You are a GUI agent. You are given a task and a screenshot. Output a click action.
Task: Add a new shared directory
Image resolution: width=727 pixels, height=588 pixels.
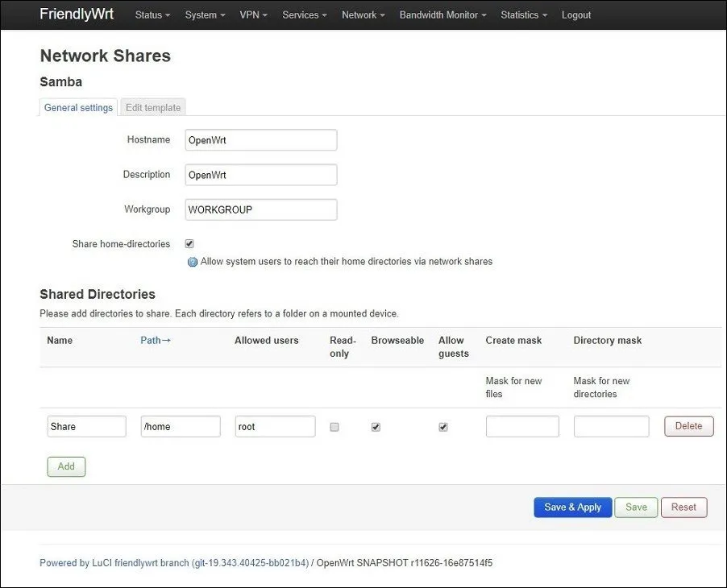click(x=66, y=466)
